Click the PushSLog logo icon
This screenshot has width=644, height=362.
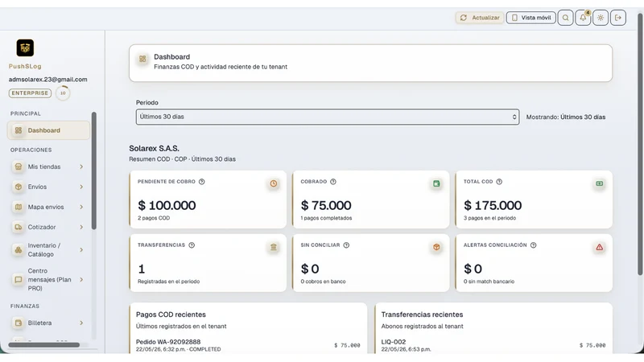[25, 48]
